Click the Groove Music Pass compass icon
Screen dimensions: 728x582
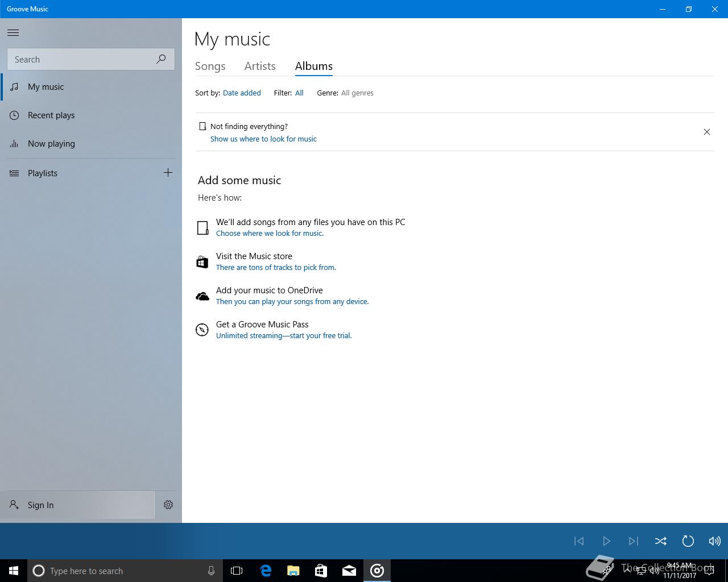[202, 330]
